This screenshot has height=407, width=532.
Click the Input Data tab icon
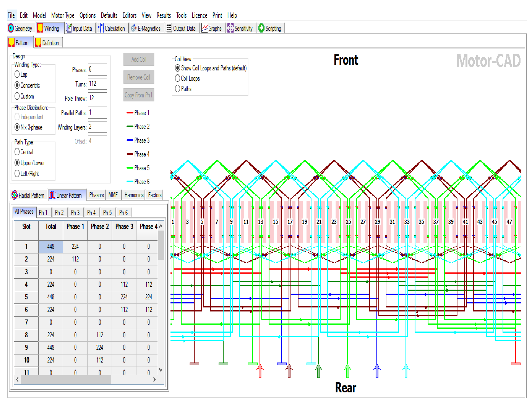(x=69, y=28)
